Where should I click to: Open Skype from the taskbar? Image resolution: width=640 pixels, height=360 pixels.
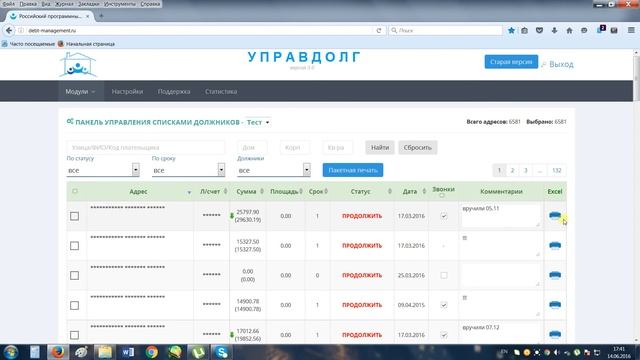[x=222, y=352]
